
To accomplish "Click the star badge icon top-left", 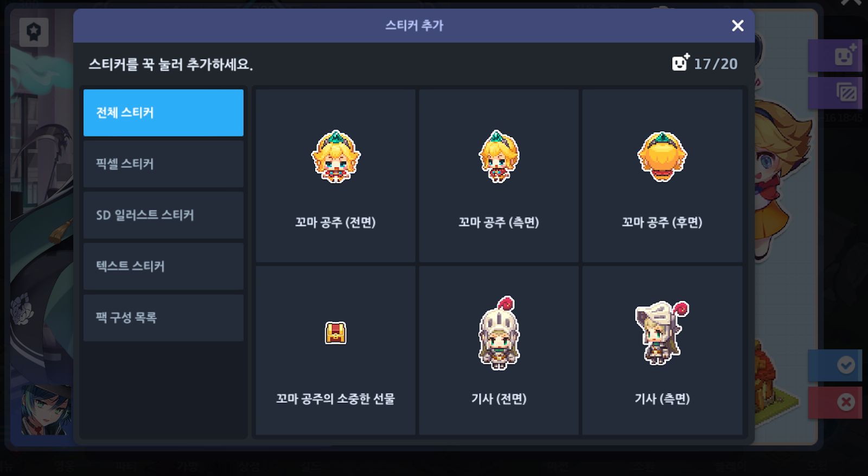I will 34,32.
